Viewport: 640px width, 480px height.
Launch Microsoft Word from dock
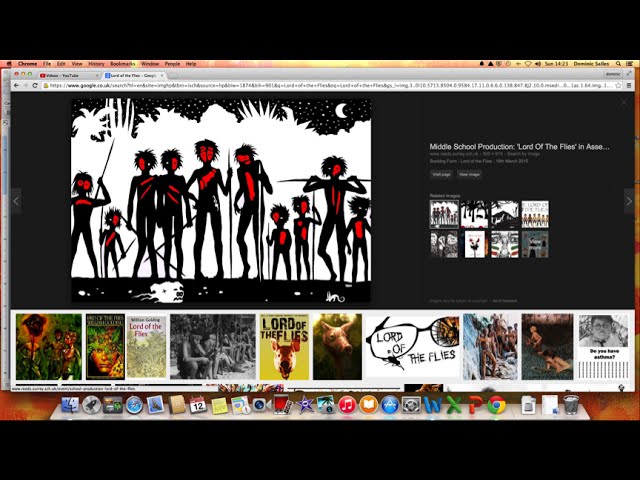click(x=433, y=405)
